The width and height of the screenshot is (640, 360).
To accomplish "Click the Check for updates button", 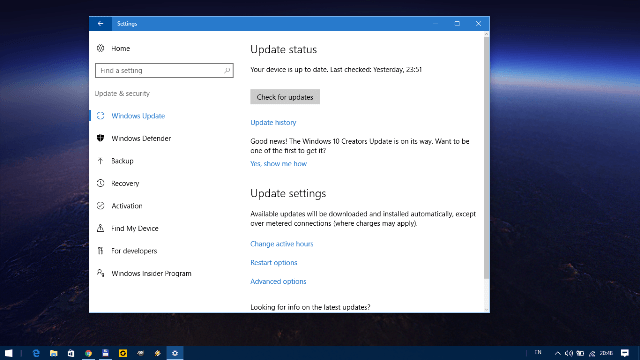I will pos(285,97).
